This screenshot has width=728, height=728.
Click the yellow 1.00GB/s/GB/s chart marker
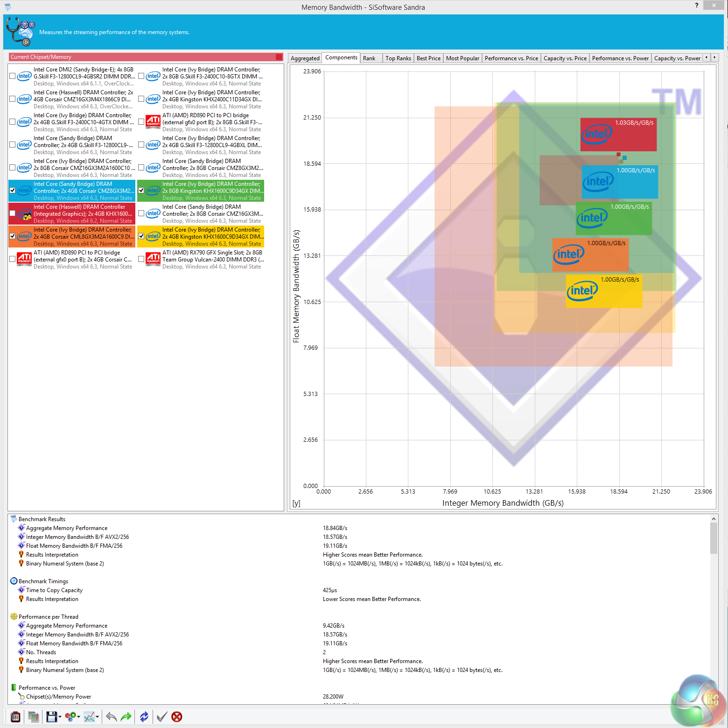click(604, 291)
